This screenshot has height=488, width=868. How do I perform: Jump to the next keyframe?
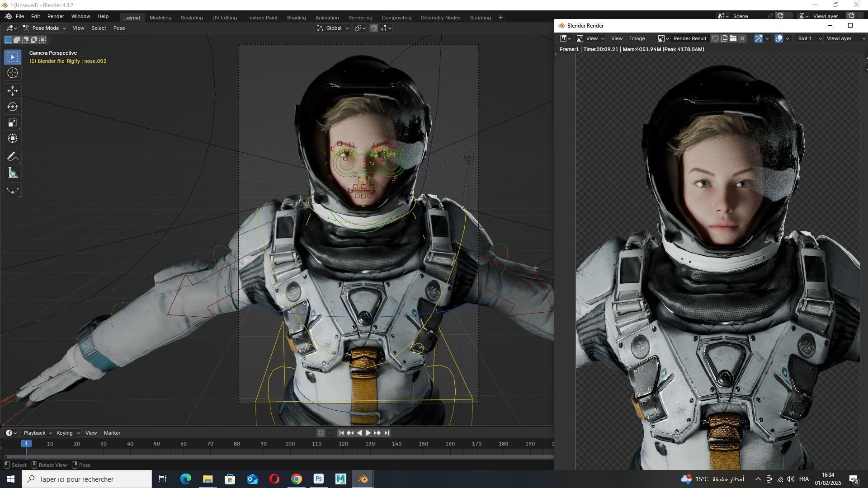coord(377,433)
